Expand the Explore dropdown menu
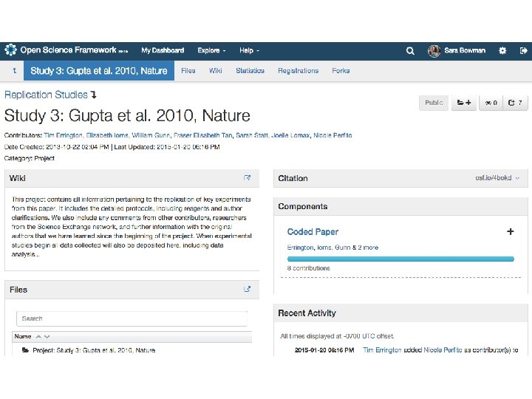Image resolution: width=532 pixels, height=399 pixels. (x=211, y=51)
